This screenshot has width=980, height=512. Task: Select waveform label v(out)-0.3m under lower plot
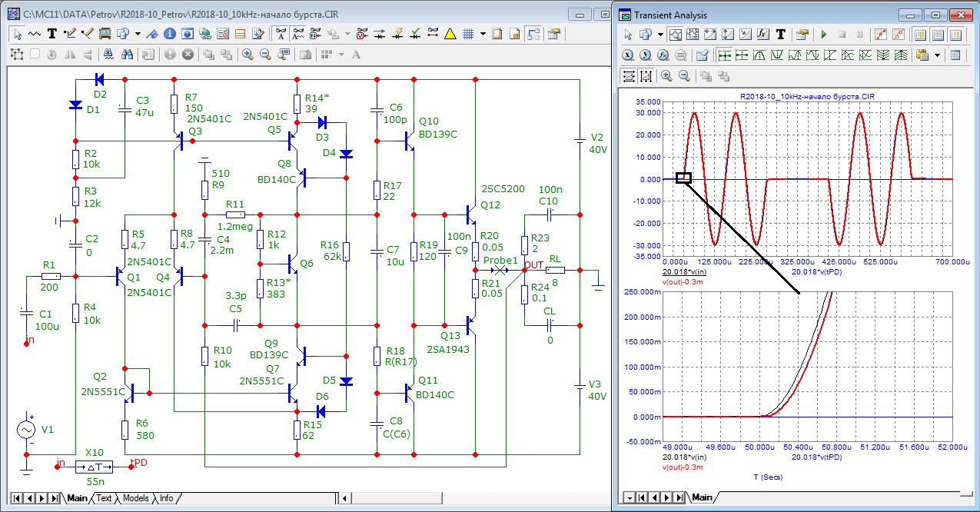(684, 467)
